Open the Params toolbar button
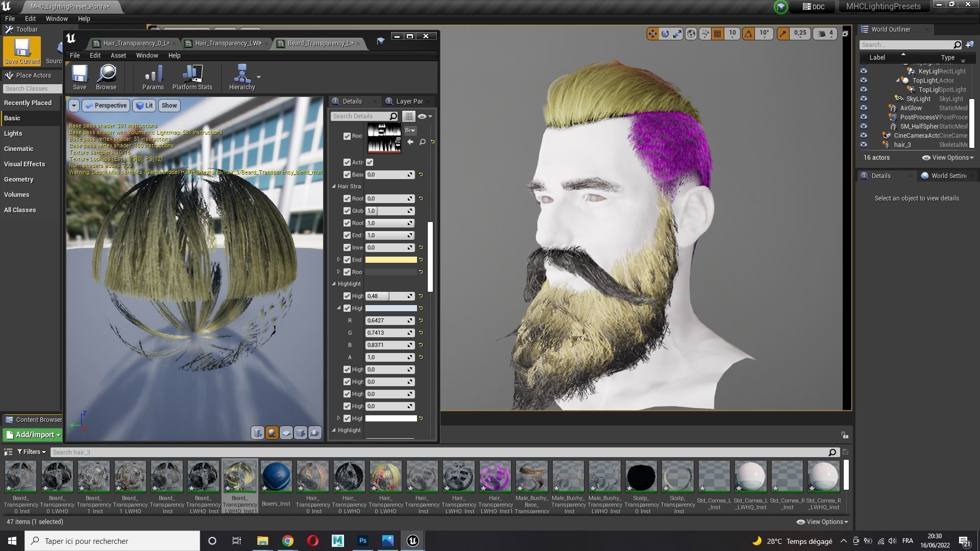980x551 pixels. point(153,78)
